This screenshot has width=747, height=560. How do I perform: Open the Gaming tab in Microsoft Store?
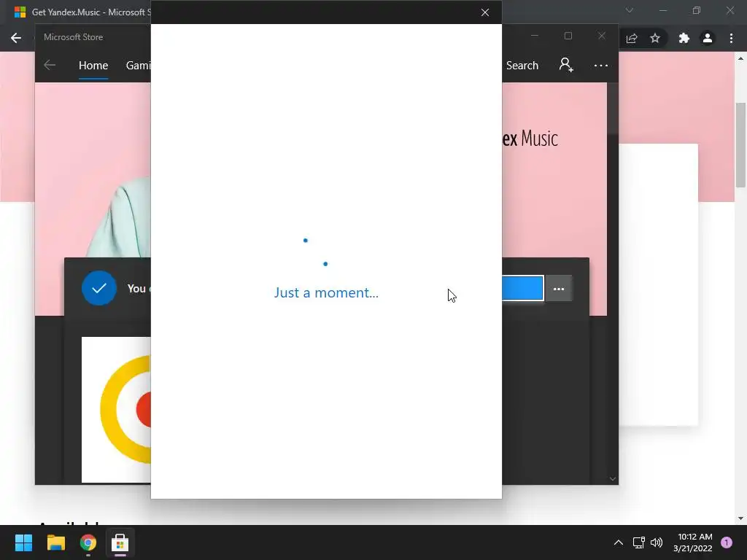point(138,65)
